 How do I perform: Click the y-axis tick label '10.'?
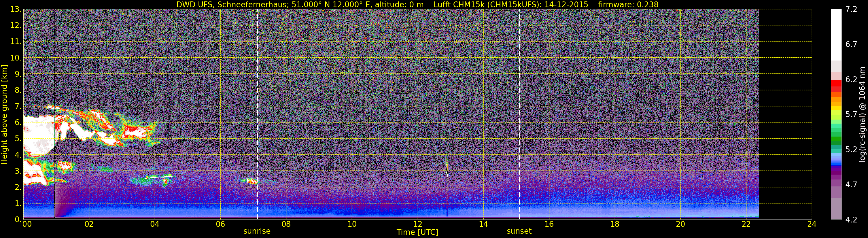[16, 58]
